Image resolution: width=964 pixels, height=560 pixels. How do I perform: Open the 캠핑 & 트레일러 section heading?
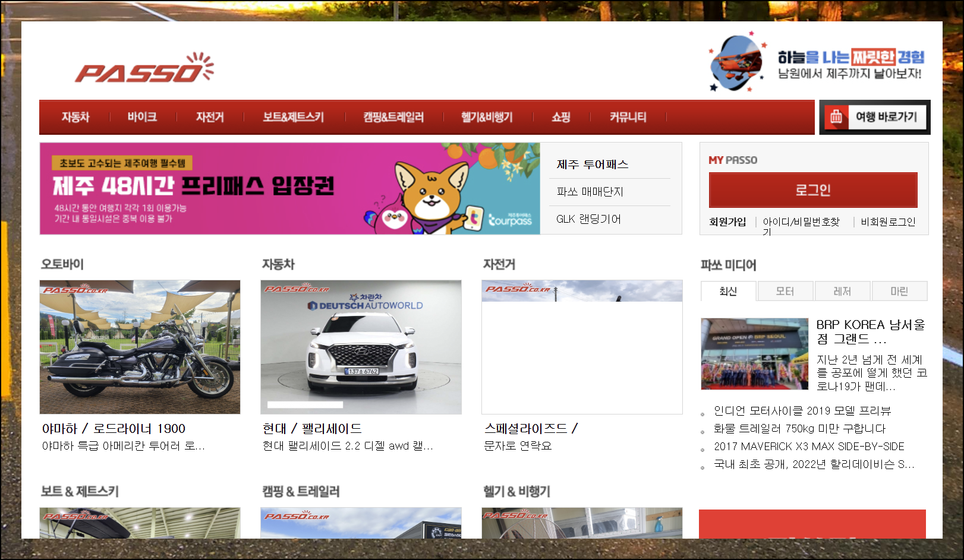pyautogui.click(x=301, y=491)
